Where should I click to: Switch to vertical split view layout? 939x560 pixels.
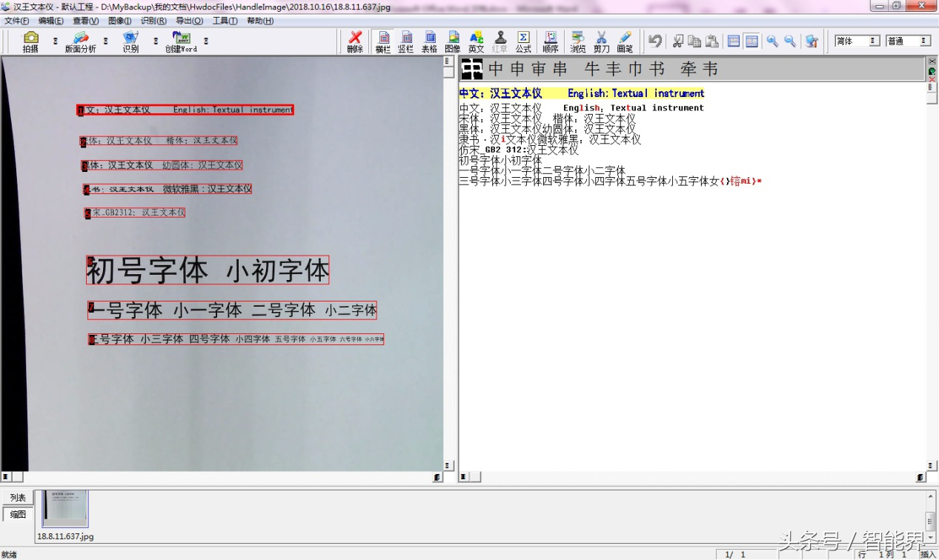[751, 41]
